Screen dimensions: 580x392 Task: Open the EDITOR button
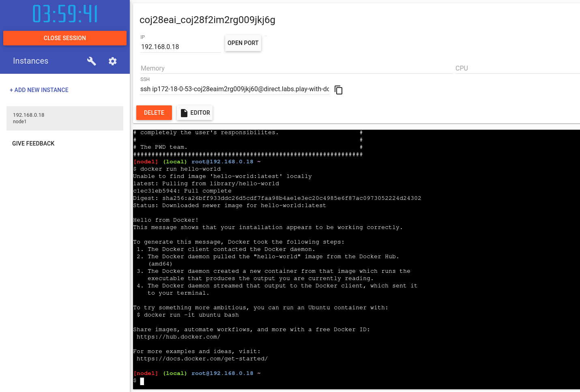[x=195, y=113]
